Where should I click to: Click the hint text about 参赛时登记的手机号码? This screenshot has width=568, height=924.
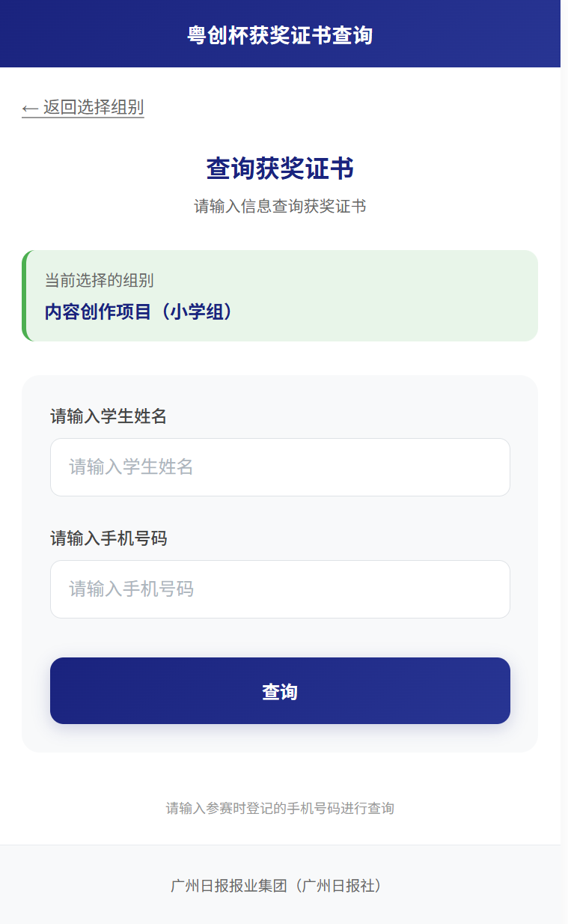coord(280,809)
